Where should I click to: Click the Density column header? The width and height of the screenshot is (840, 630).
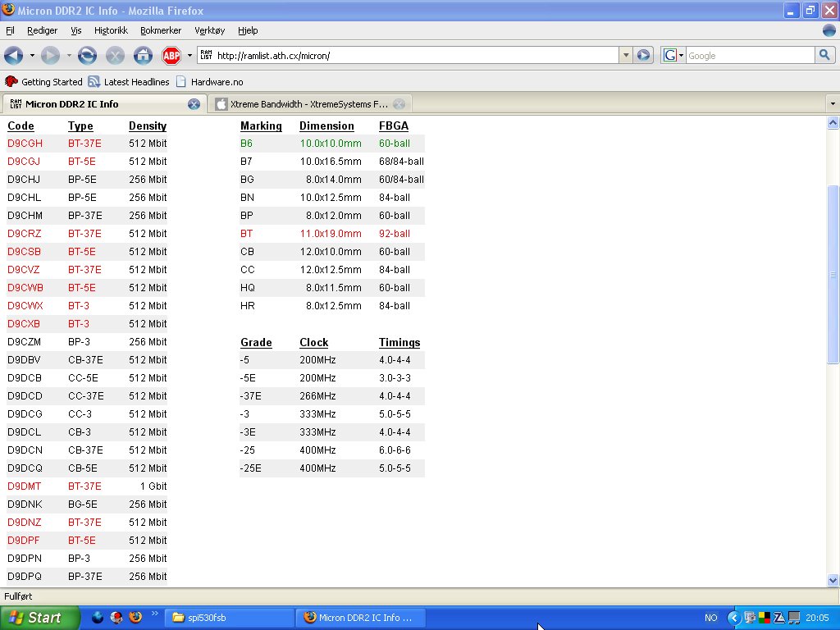point(148,126)
